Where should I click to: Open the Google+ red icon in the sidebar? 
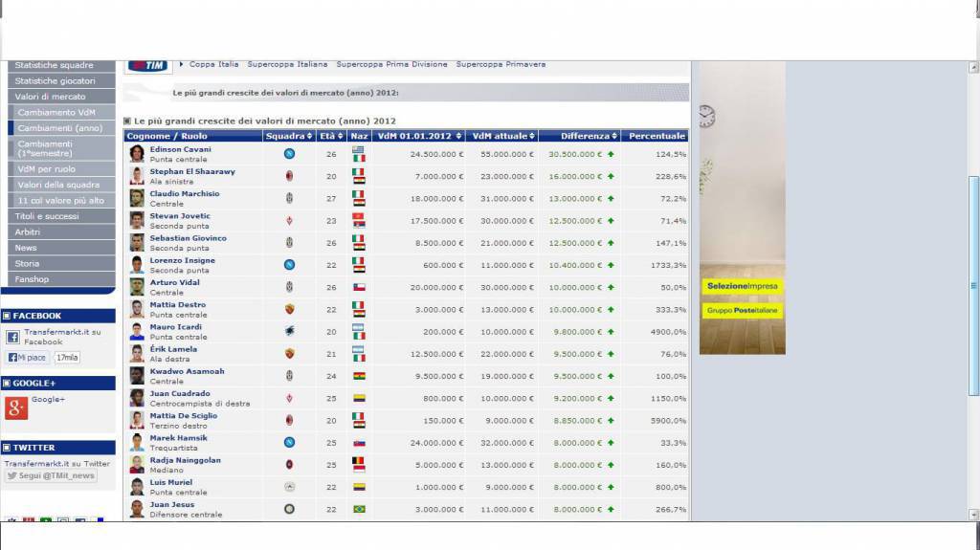(x=16, y=407)
